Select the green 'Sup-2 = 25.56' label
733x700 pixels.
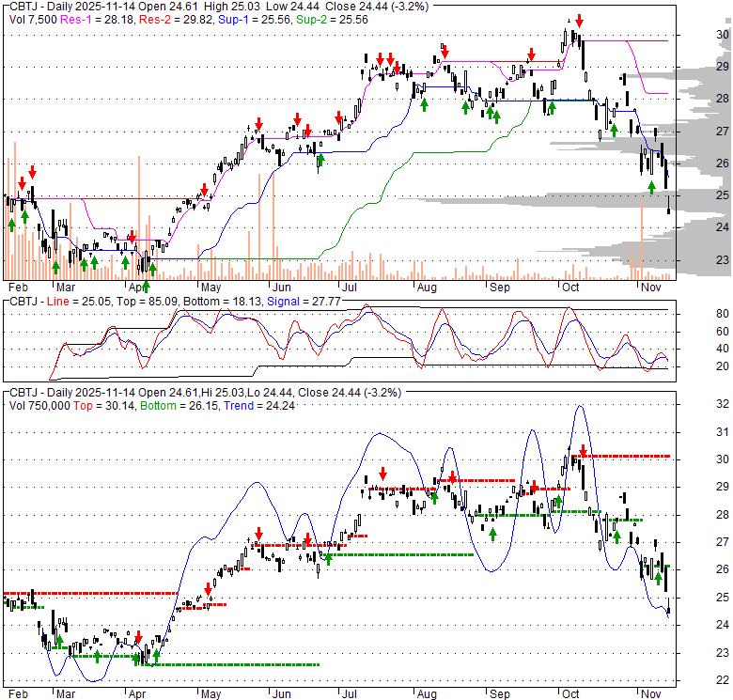click(x=333, y=20)
